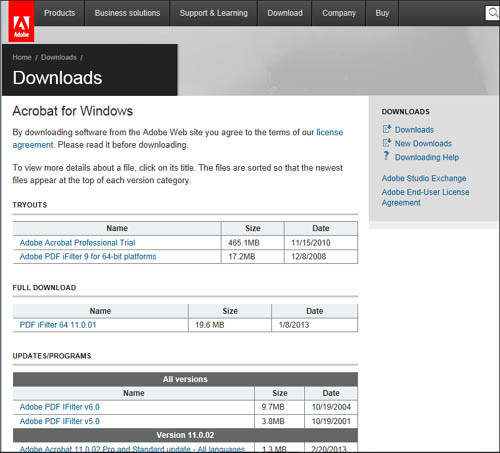Open Adobe PDF iFilter 9 for 64-bit platforms
The height and width of the screenshot is (453, 500).
pos(88,256)
